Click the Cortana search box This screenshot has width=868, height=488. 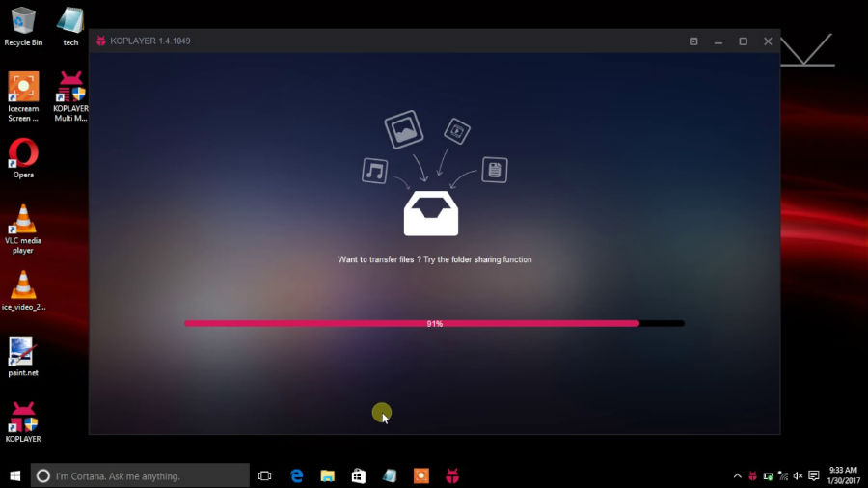(x=140, y=475)
